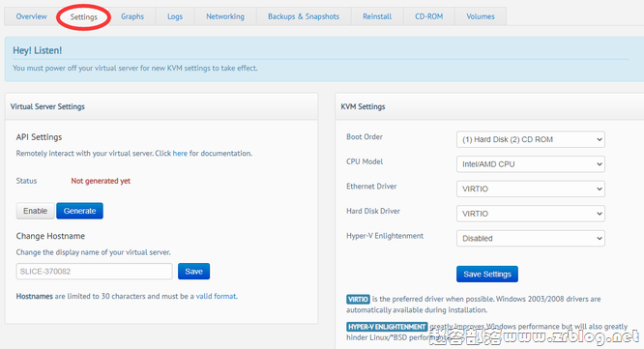The image size is (644, 349).
Task: Click the 'Virtual Server Settings' panel title
Action: click(x=47, y=106)
